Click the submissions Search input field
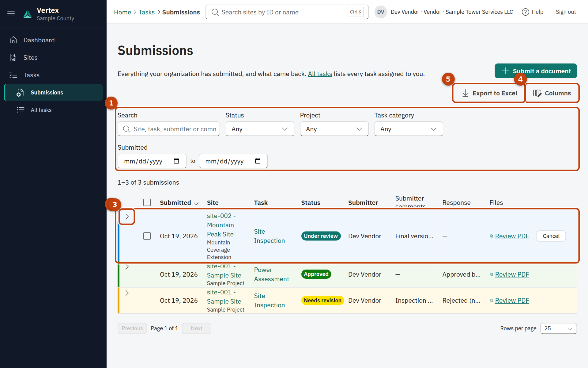Image resolution: width=588 pixels, height=368 pixels. [169, 129]
